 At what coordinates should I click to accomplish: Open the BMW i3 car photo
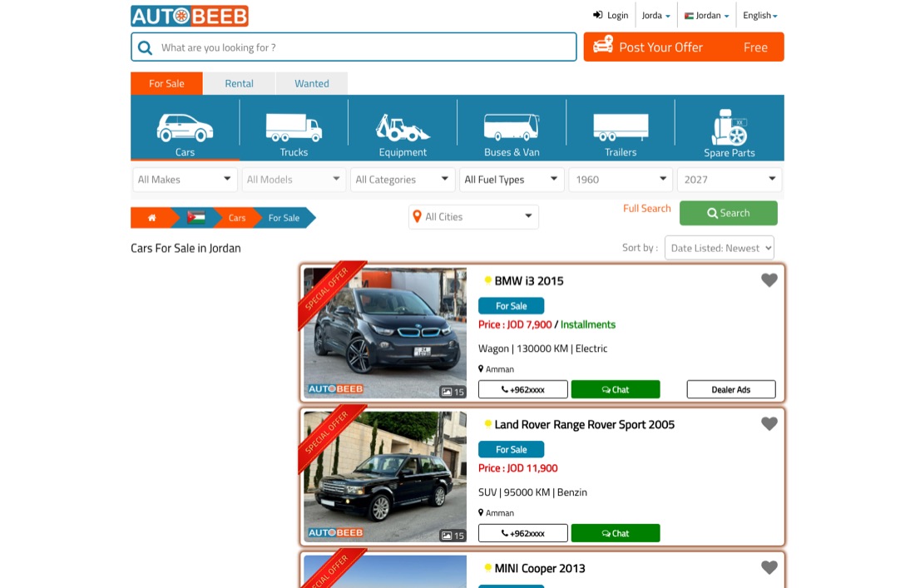(385, 333)
